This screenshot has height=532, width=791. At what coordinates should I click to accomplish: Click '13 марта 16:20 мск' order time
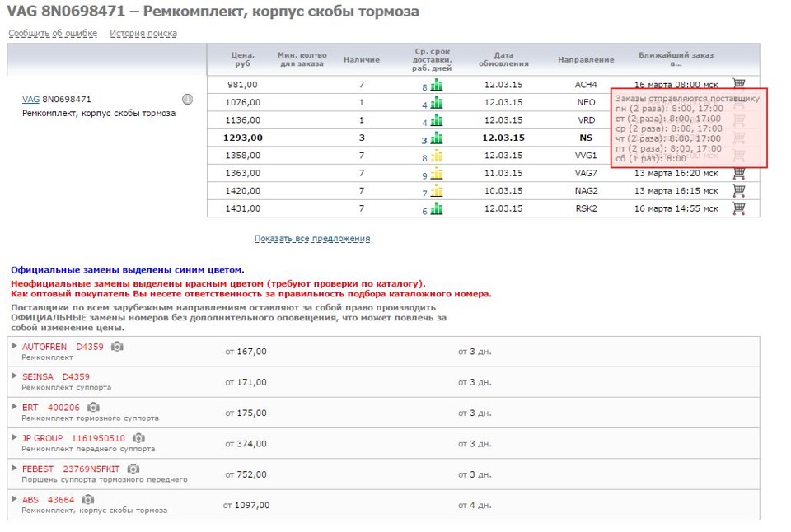676,173
